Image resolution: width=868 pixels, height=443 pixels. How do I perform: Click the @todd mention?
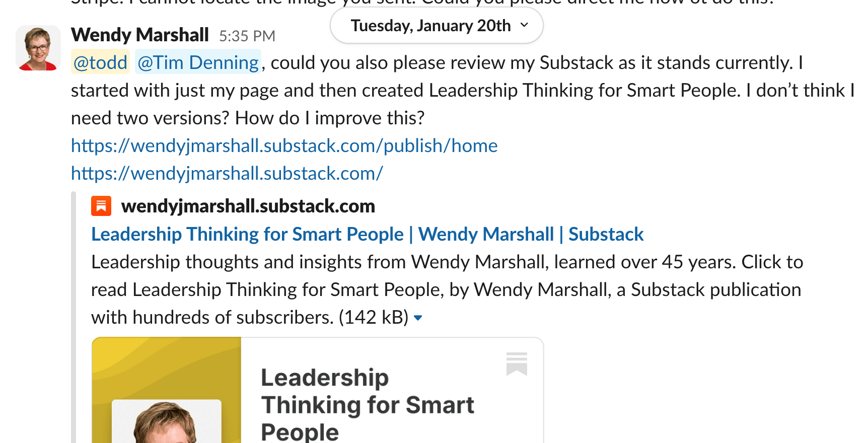click(x=100, y=62)
